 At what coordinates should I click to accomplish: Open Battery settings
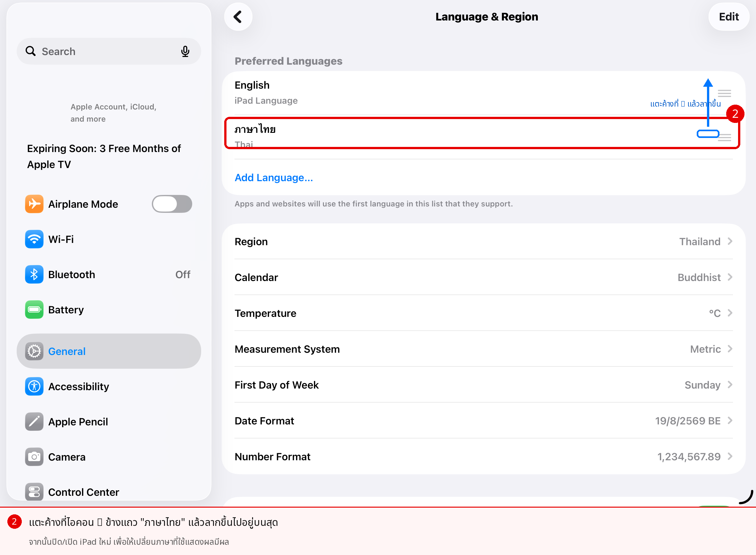point(109,310)
